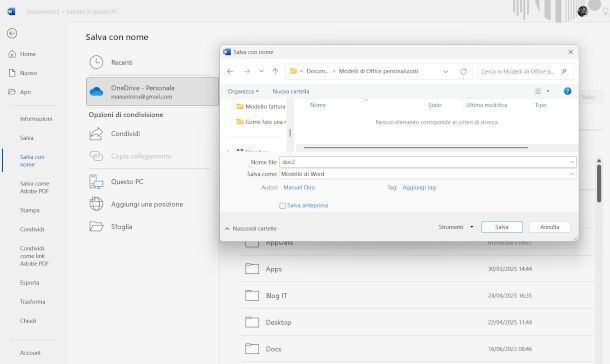The height and width of the screenshot is (364, 610).
Task: Click the Annulla button
Action: coord(549,227)
